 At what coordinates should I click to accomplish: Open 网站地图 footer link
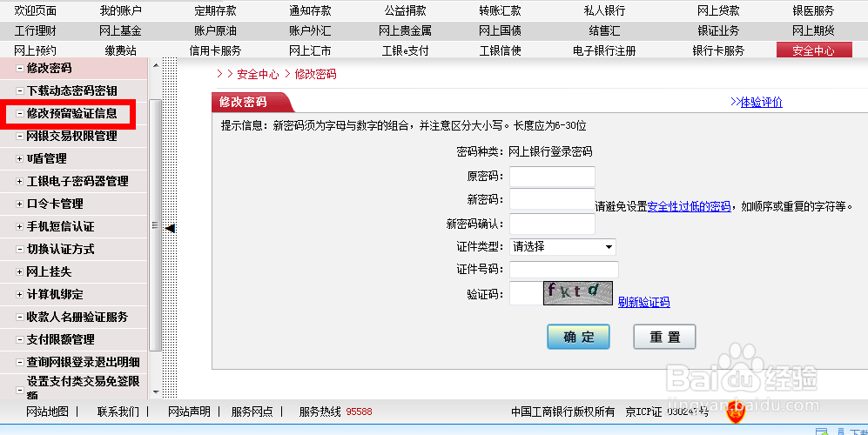click(48, 412)
